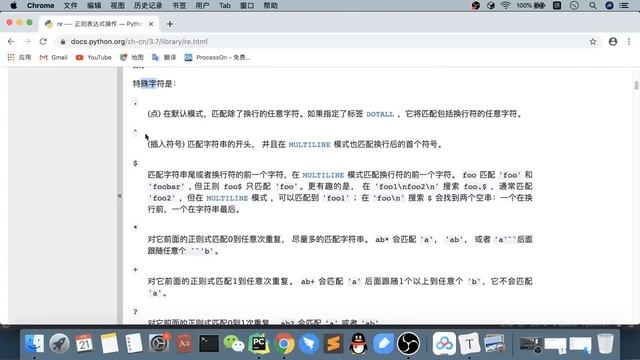This screenshot has height=360, width=640.
Task: Open OBS from the Dock
Action: [x=408, y=344]
